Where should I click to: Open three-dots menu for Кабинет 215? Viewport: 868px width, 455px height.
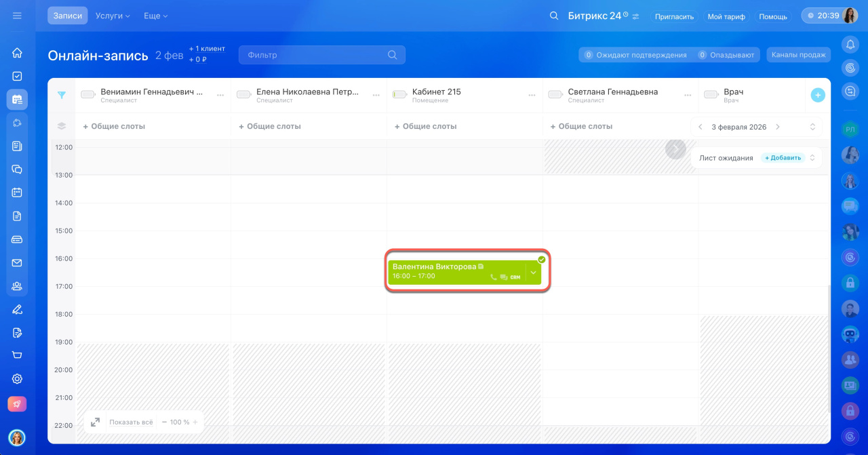point(532,96)
